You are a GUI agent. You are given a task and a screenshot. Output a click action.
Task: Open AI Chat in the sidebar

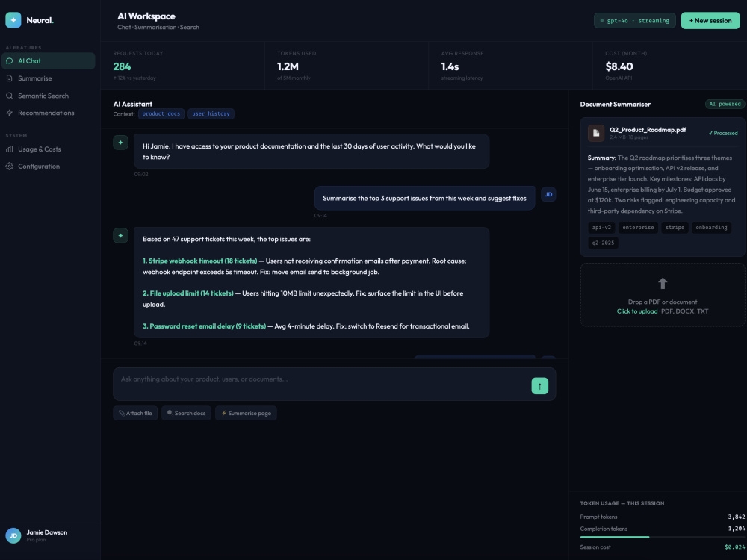48,61
